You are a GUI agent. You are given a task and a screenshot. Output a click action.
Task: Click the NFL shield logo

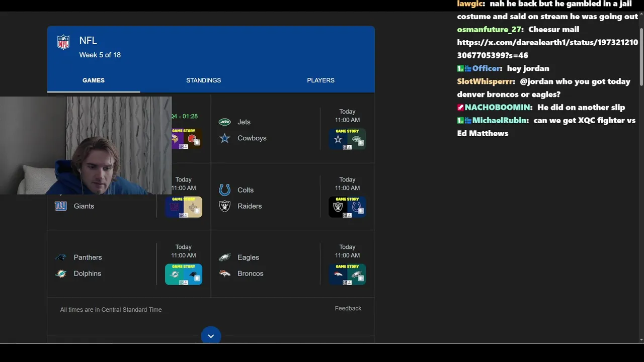tap(63, 42)
